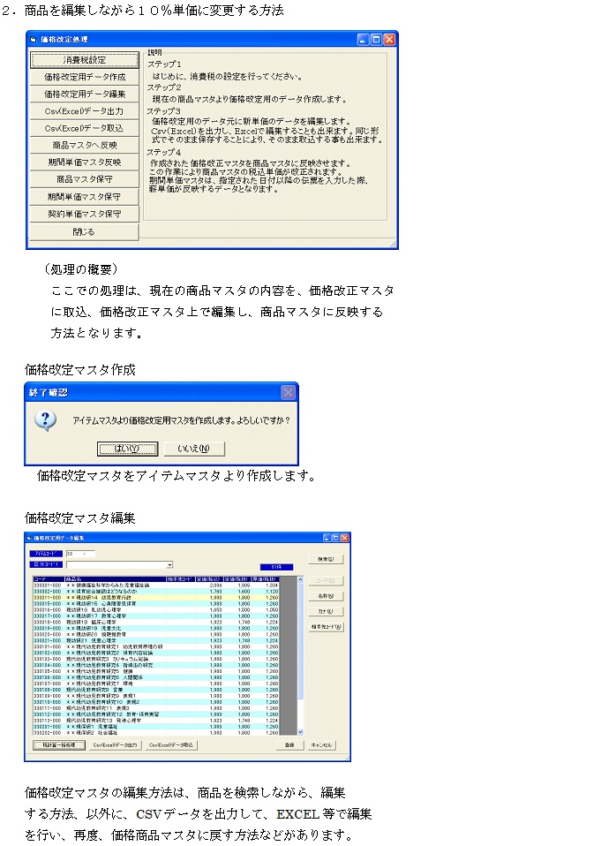The height and width of the screenshot is (846, 616).
Task: Open the 消費税設定 step
Action: click(85, 60)
